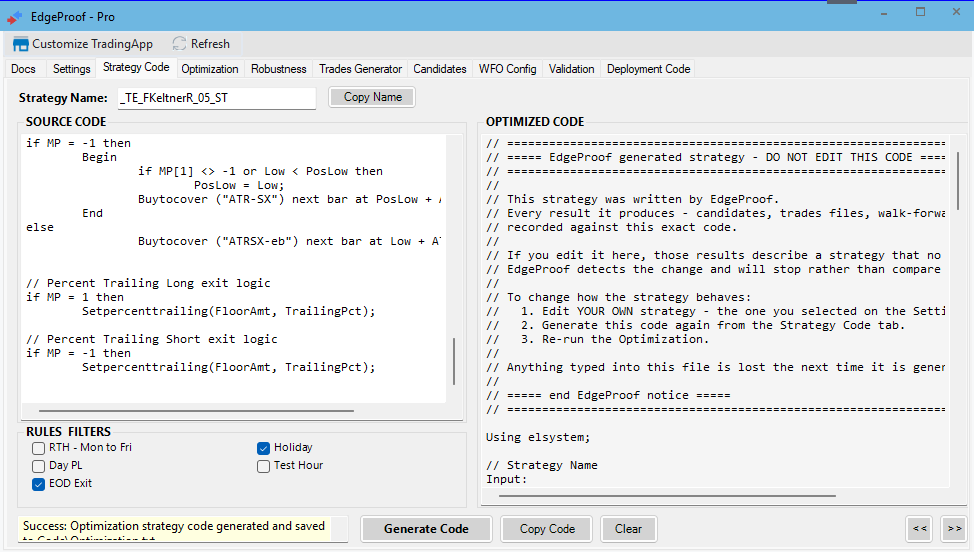Click the optimized code vertical scrollbar thumb
Image resolution: width=974 pixels, height=552 pixels.
tap(958, 180)
